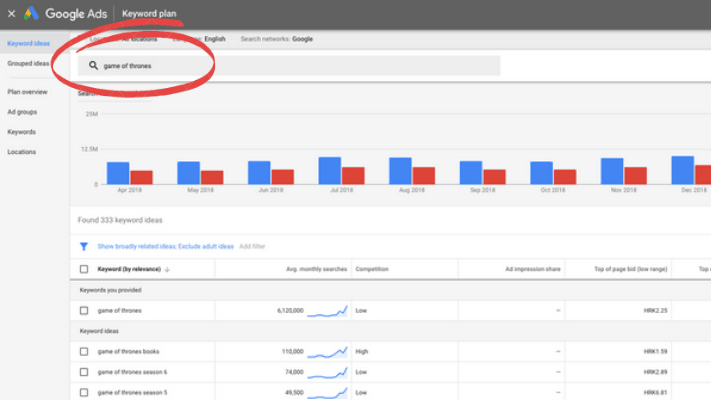This screenshot has width=711, height=400.
Task: Open the trend sparkline for game of thrones season 6
Action: point(327,372)
